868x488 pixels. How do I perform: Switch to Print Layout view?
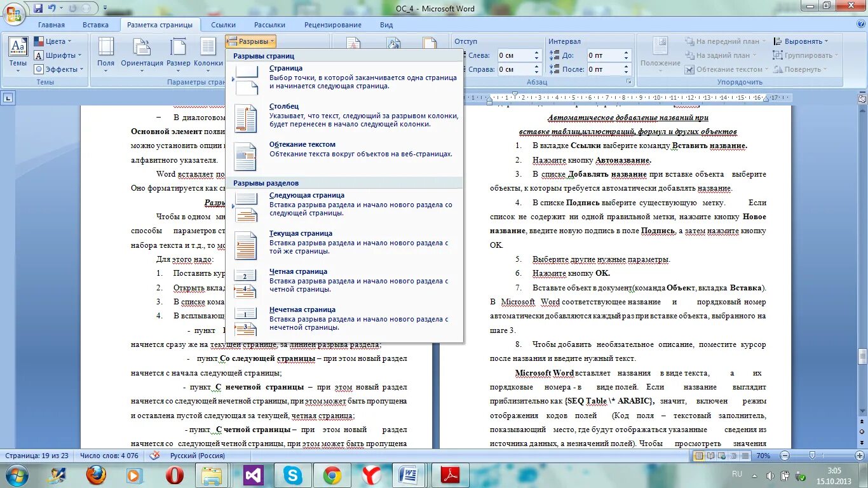pyautogui.click(x=700, y=456)
